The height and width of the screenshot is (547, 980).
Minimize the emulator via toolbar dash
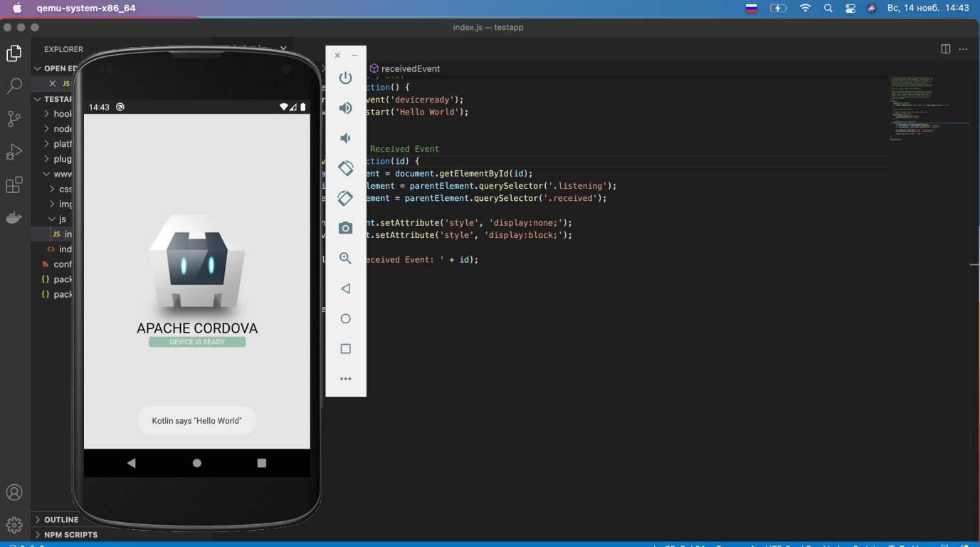(x=354, y=56)
